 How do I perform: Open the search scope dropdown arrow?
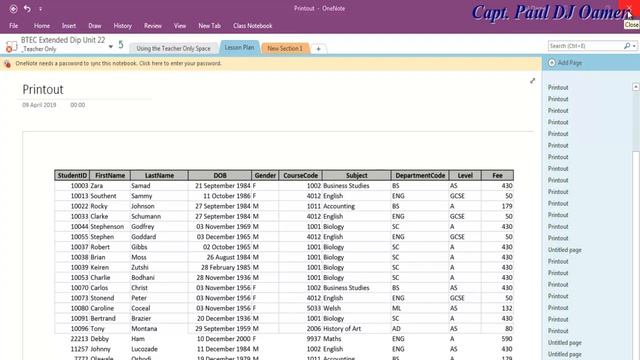634,46
